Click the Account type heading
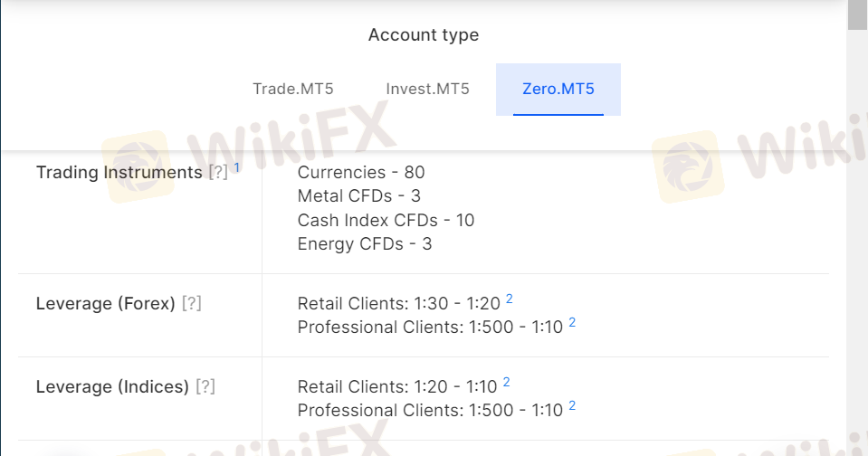Viewport: 868px width, 456px height. point(424,35)
